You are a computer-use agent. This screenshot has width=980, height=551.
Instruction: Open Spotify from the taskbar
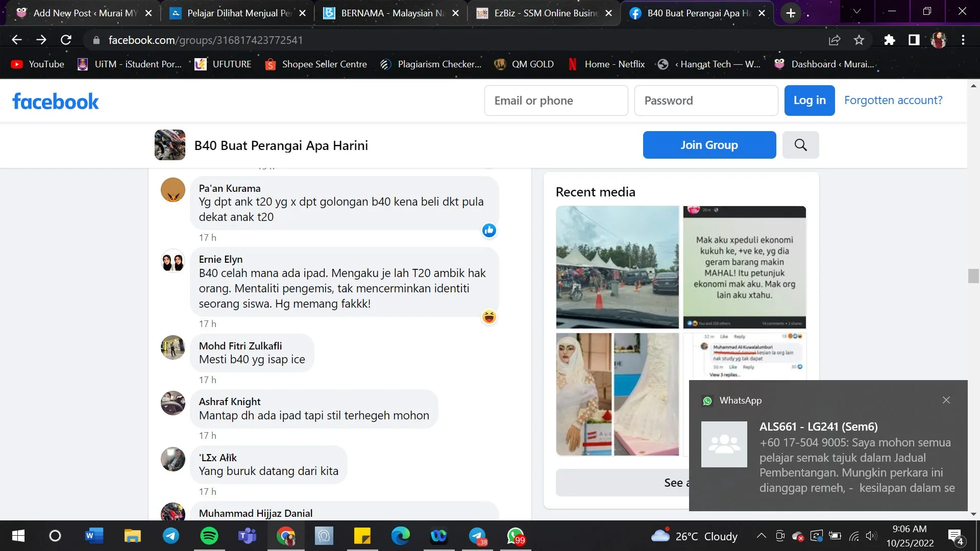pyautogui.click(x=209, y=536)
